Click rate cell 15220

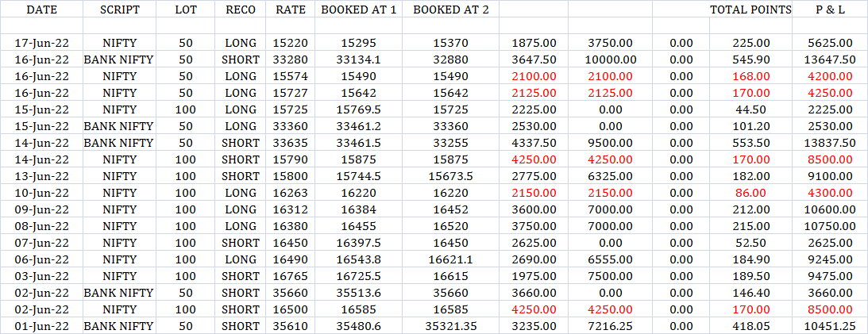291,43
